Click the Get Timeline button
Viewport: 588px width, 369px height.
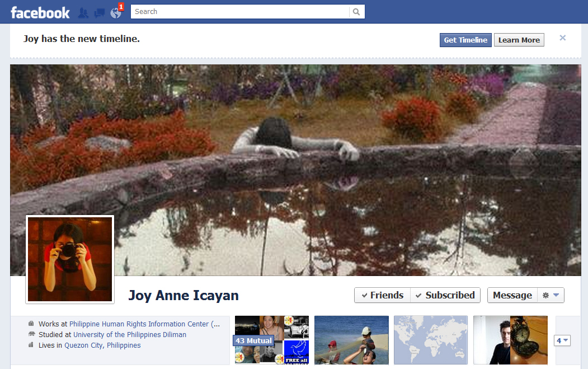pos(465,40)
